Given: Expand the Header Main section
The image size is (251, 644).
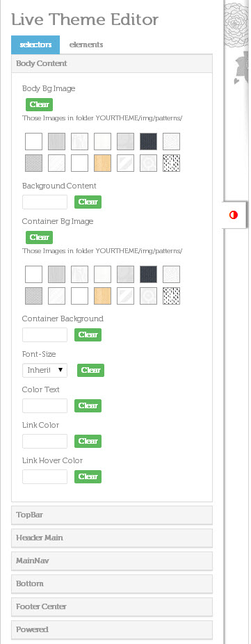Looking at the screenshot, I should click(112, 538).
